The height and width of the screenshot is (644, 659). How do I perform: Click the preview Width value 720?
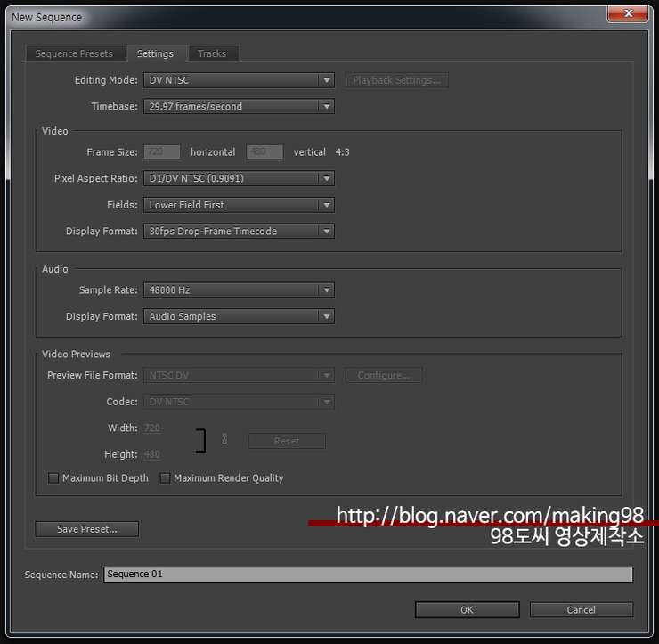(152, 428)
